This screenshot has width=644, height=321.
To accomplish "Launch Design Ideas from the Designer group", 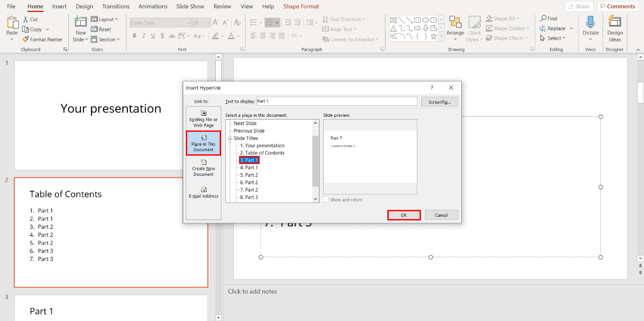I will 615,29.
